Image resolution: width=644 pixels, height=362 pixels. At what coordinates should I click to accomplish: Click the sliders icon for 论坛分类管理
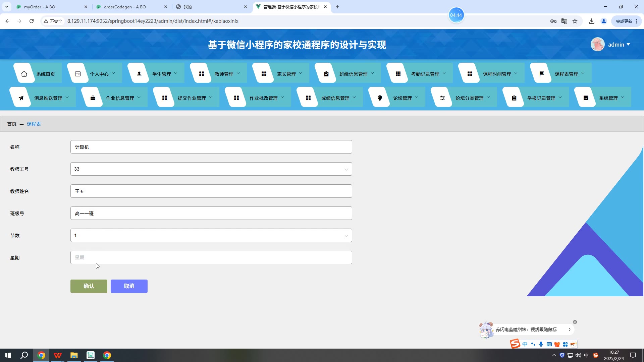coord(442,98)
